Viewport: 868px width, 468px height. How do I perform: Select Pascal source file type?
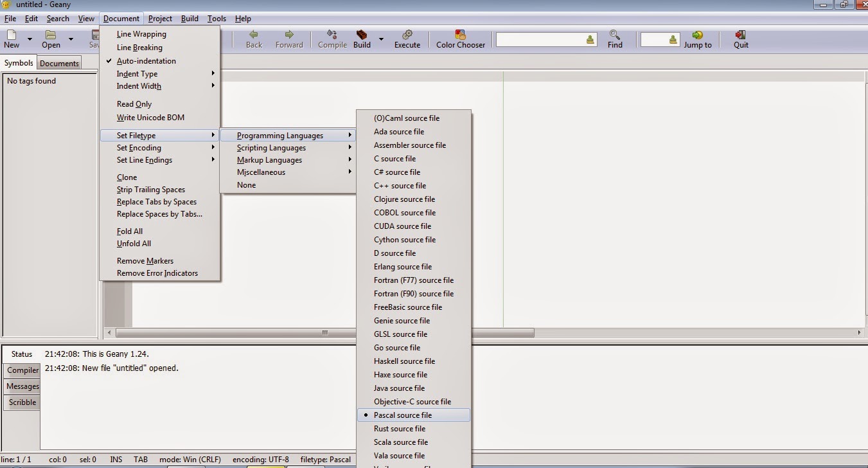[x=414, y=415]
